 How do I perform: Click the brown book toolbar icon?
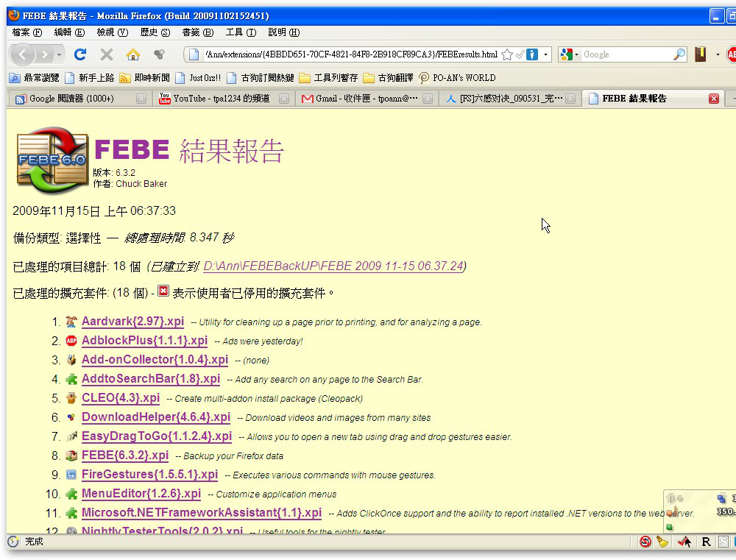click(x=701, y=54)
